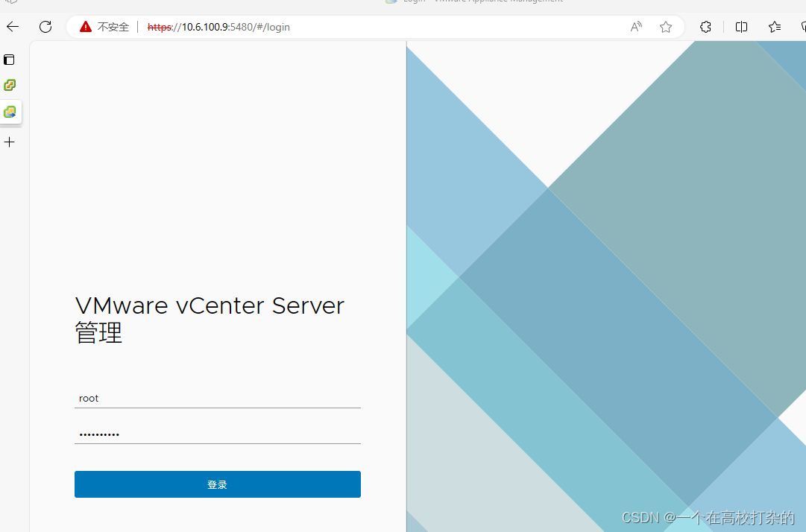
Task: Click the password field
Action: pos(218,434)
